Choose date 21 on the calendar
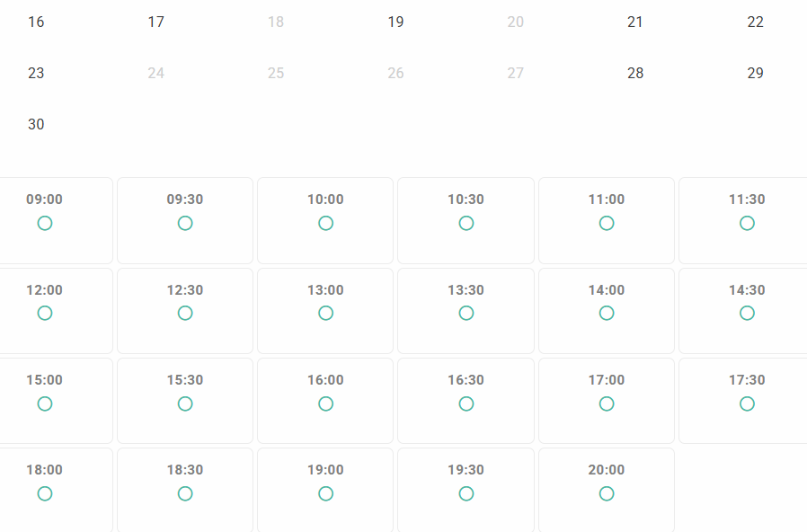This screenshot has width=807, height=532. point(635,22)
